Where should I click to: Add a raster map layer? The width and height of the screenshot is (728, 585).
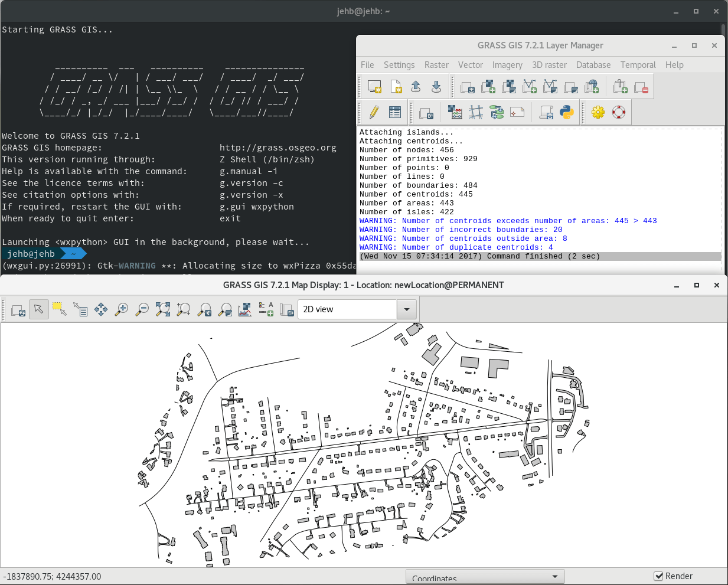pyautogui.click(x=488, y=86)
